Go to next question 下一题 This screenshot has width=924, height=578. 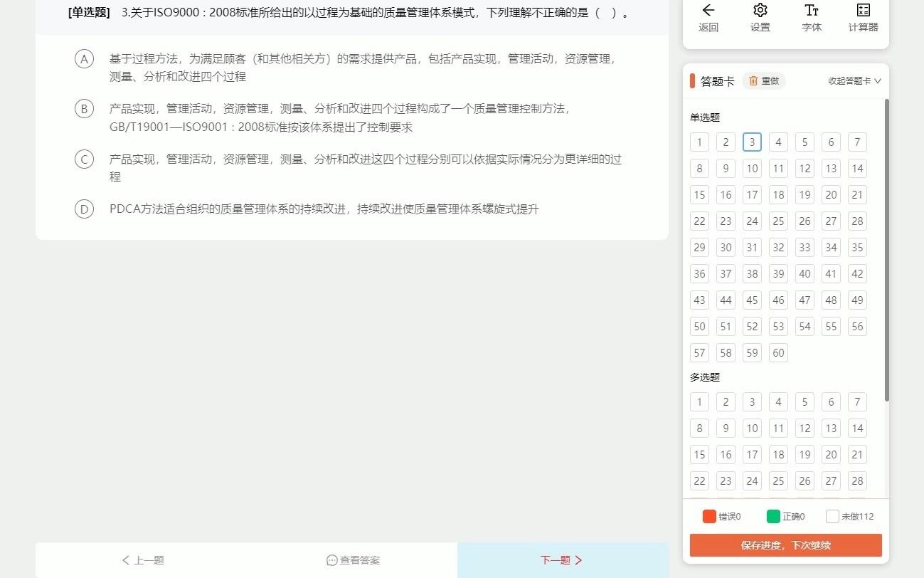[563, 560]
